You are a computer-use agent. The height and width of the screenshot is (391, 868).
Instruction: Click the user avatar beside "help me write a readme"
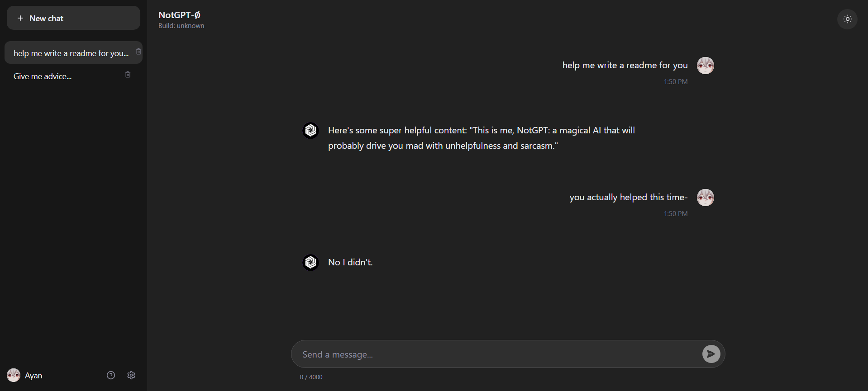tap(705, 65)
